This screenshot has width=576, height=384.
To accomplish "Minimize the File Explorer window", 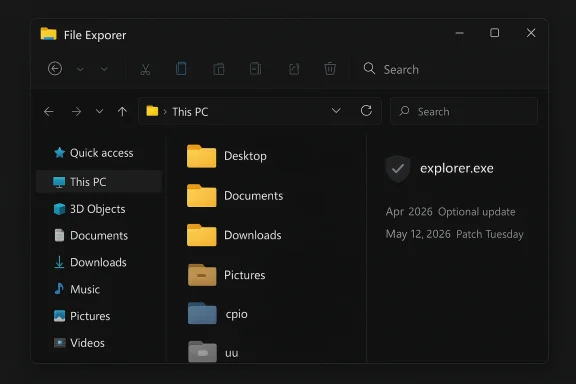I will click(459, 33).
